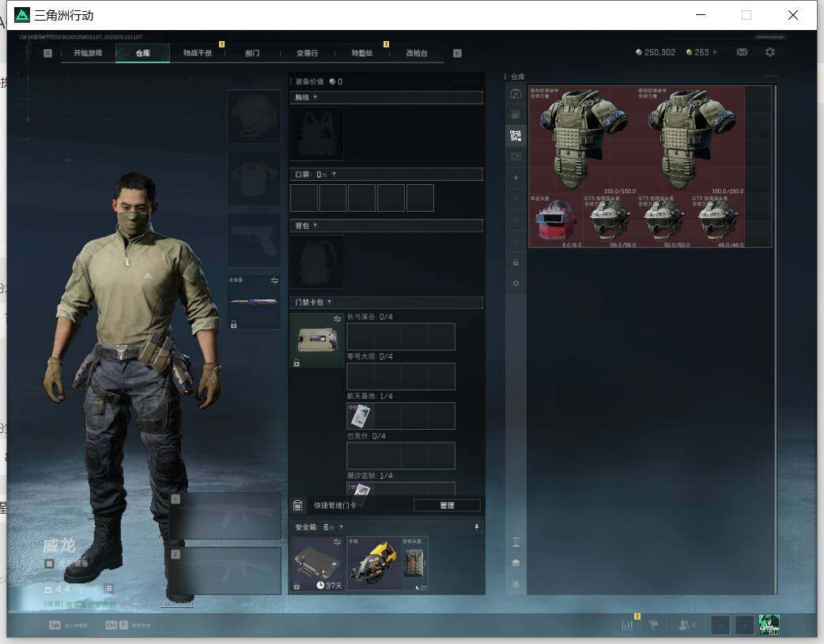Screen dimensions: 824x644
Task: Go to the 交易行 tab
Action: [x=307, y=53]
